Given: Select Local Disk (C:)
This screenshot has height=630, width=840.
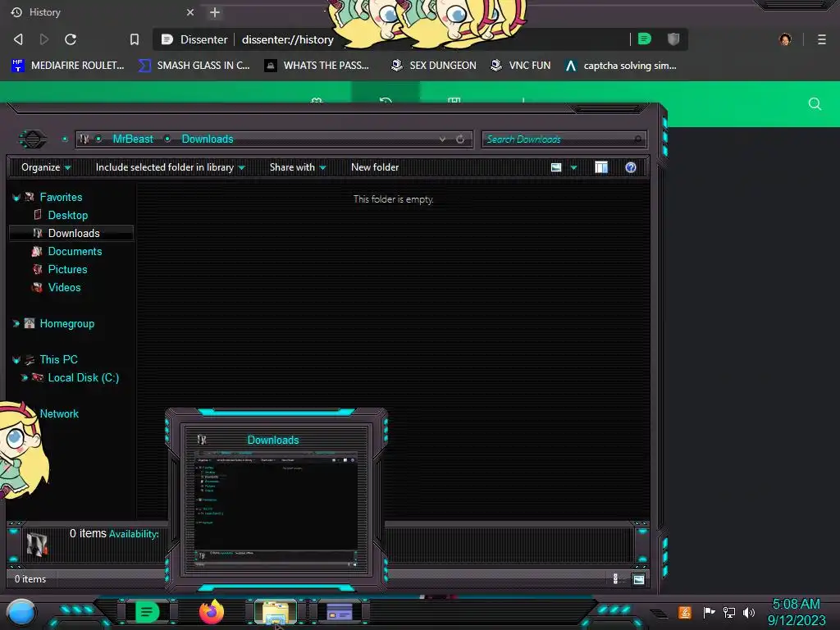Looking at the screenshot, I should tap(83, 377).
